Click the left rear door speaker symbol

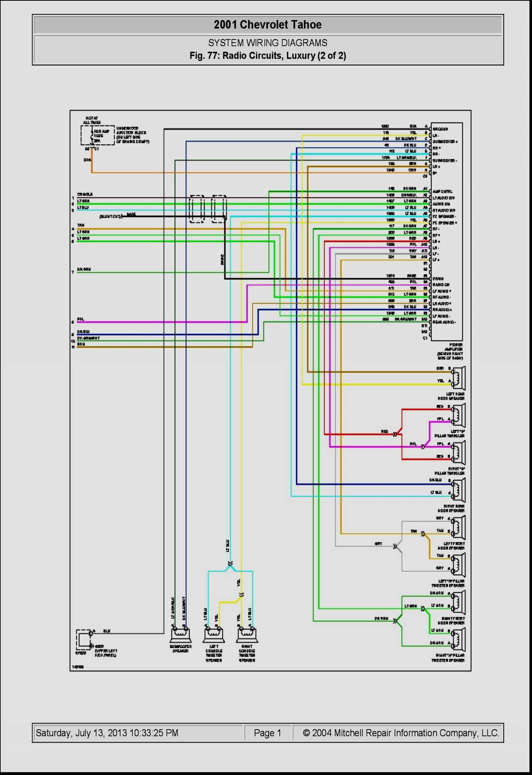pyautogui.click(x=458, y=378)
